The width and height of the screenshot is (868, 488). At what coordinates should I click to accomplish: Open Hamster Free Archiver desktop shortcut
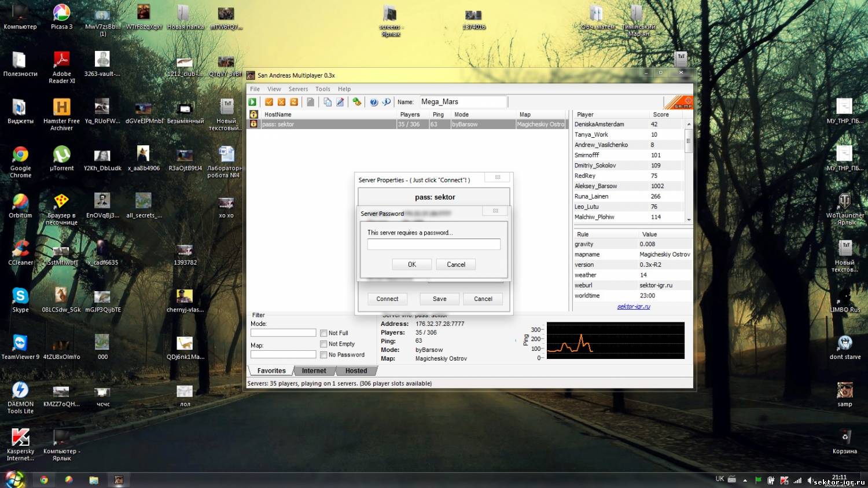point(61,114)
